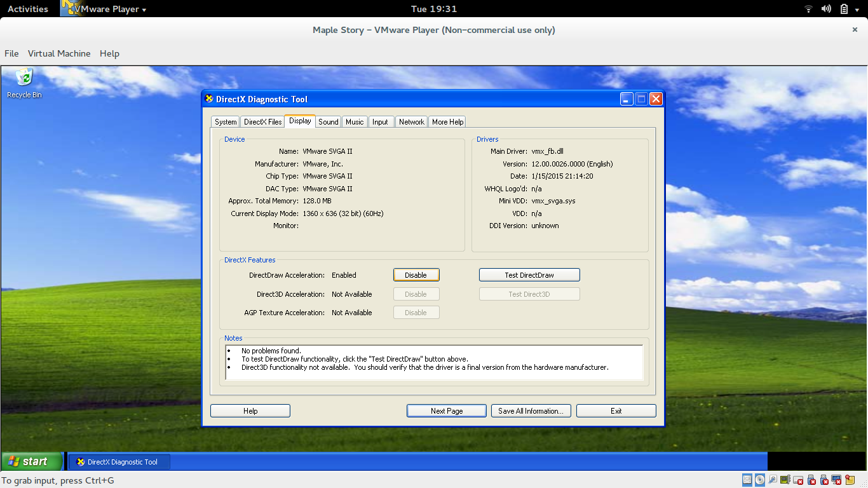Click the hard disk device icon in the VMware status bar
The height and width of the screenshot is (488, 868).
[747, 480]
